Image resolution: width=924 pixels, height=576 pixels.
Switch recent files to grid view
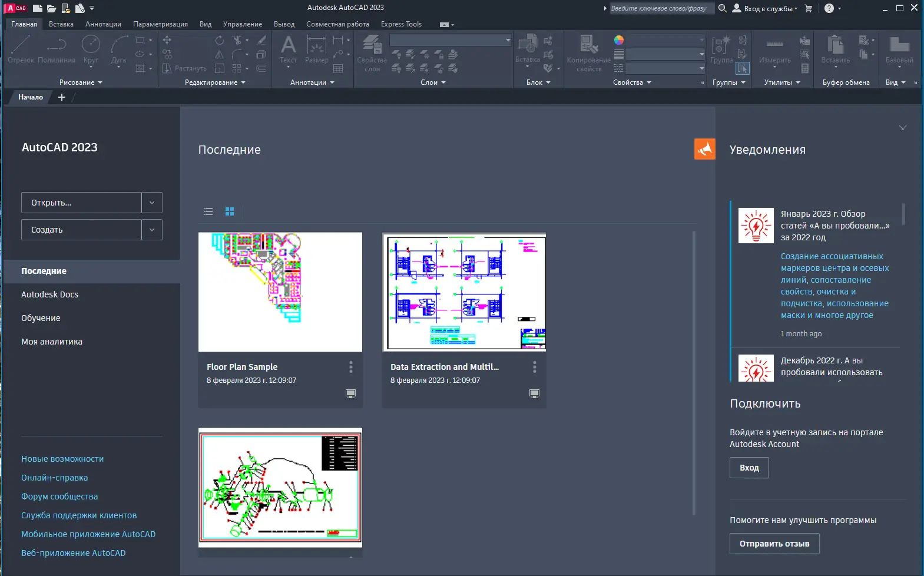[230, 211]
